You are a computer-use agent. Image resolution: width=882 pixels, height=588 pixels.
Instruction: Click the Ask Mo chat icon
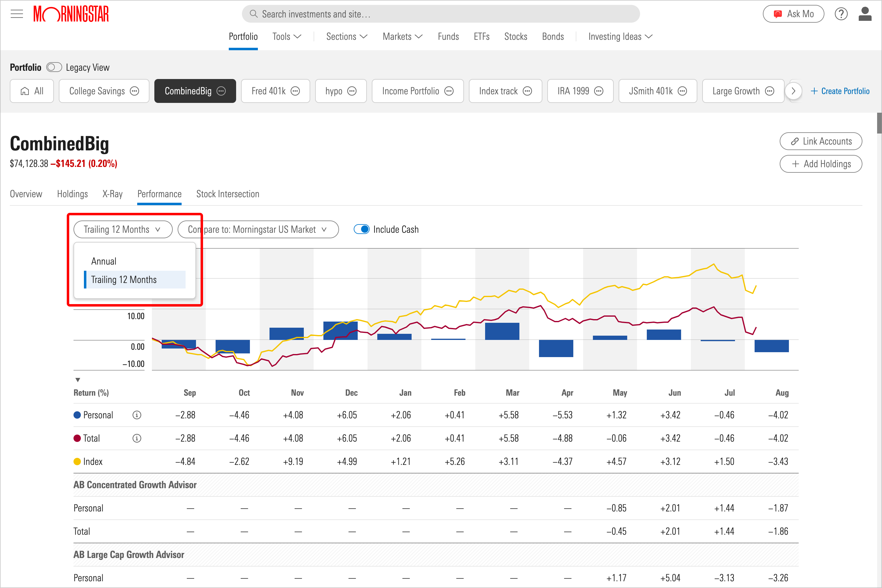coord(778,14)
